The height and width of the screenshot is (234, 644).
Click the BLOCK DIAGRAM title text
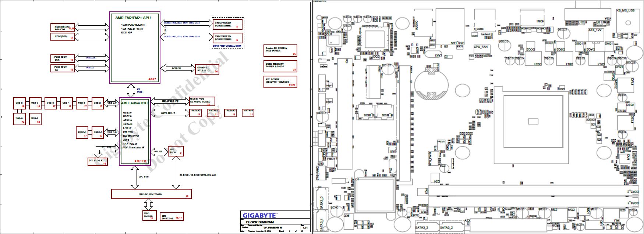260,222
